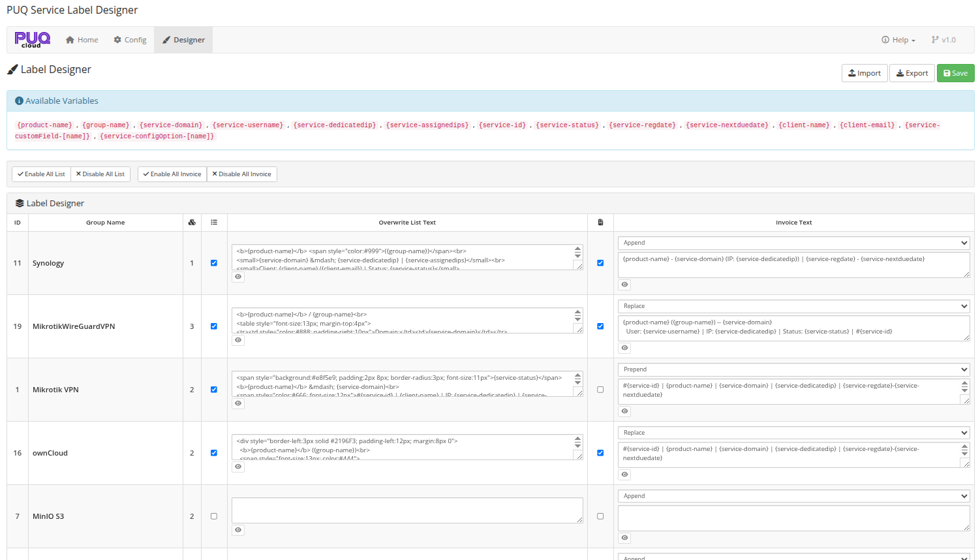This screenshot has height=560, width=980.
Task: Preview Synology overwrite list text via eye icon
Action: [237, 277]
